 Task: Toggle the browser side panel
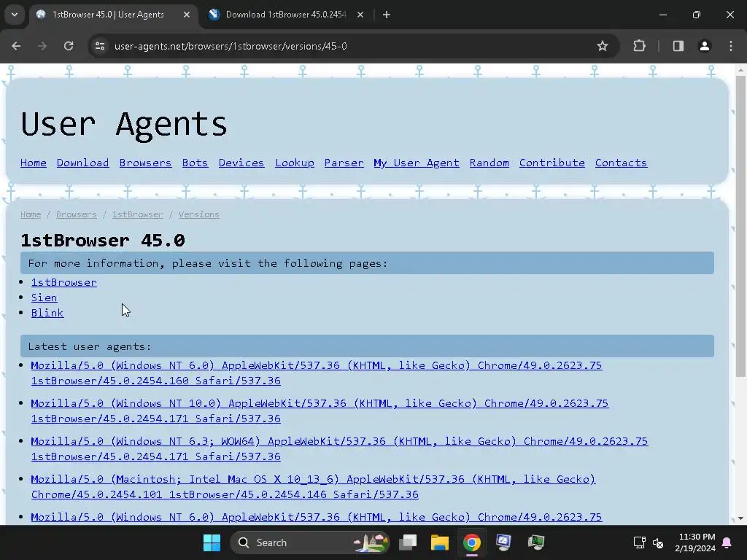pyautogui.click(x=678, y=46)
